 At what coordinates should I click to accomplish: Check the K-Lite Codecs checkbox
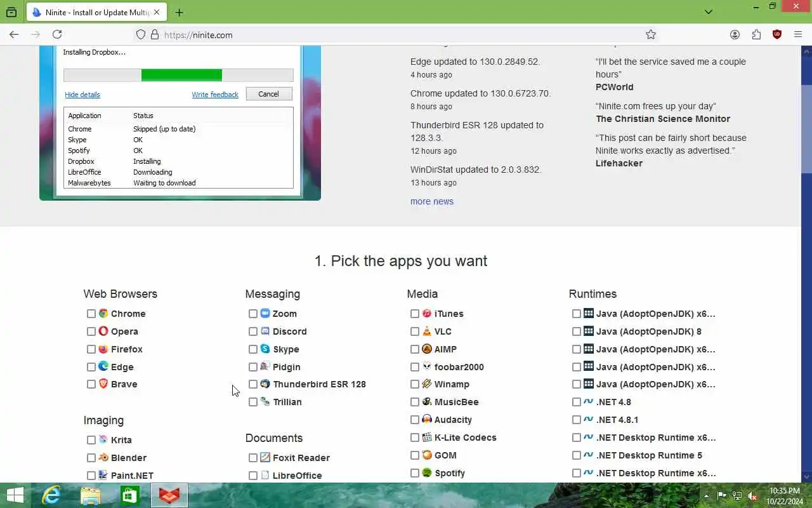point(415,438)
